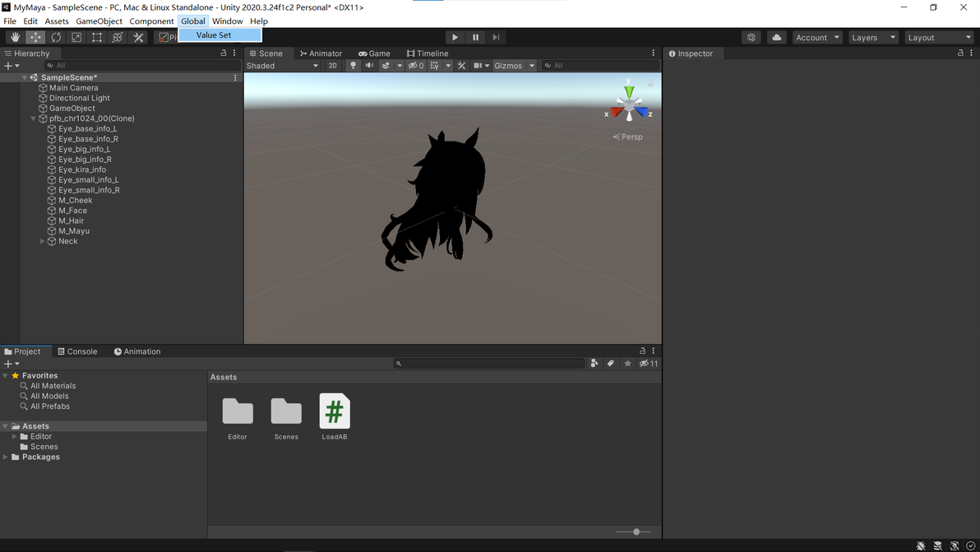Select the Scale tool
The height and width of the screenshot is (552, 980).
pos(76,38)
